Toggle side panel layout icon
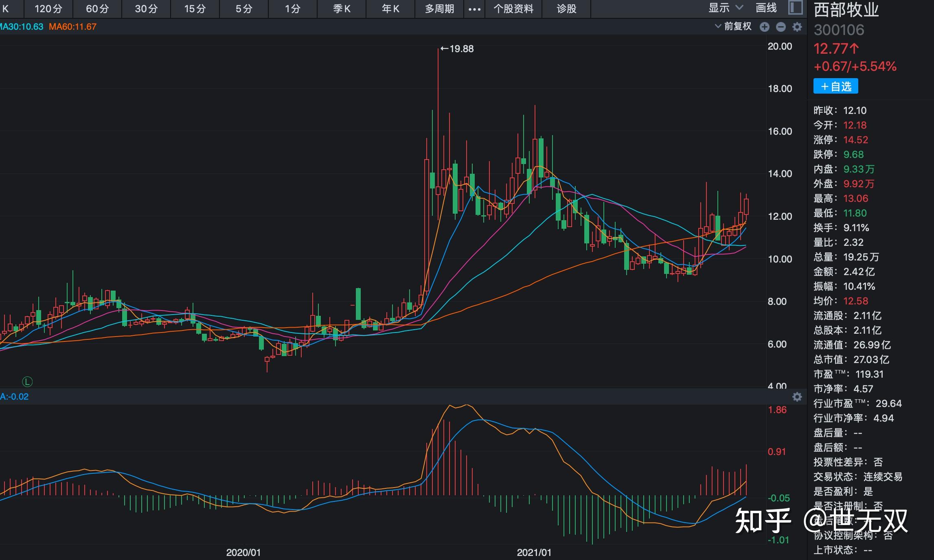This screenshot has height=560, width=934. tap(795, 8)
